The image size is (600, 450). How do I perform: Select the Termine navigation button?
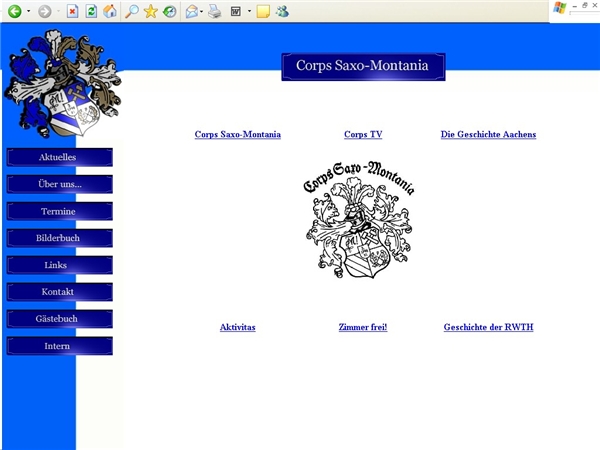(60, 211)
